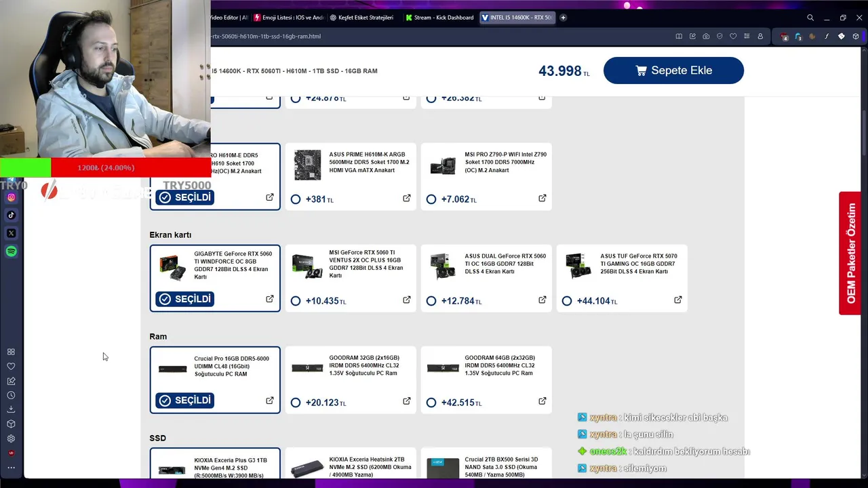Click the cookie extension icon

click(x=812, y=37)
